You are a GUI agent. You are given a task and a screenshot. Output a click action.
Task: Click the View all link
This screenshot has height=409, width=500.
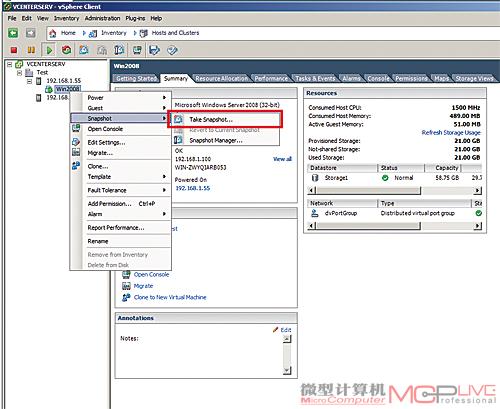point(282,159)
